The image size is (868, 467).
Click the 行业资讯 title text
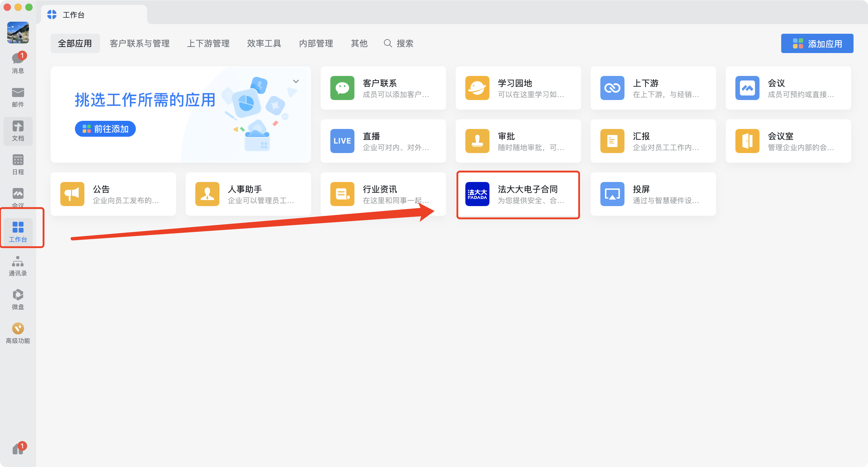[380, 189]
